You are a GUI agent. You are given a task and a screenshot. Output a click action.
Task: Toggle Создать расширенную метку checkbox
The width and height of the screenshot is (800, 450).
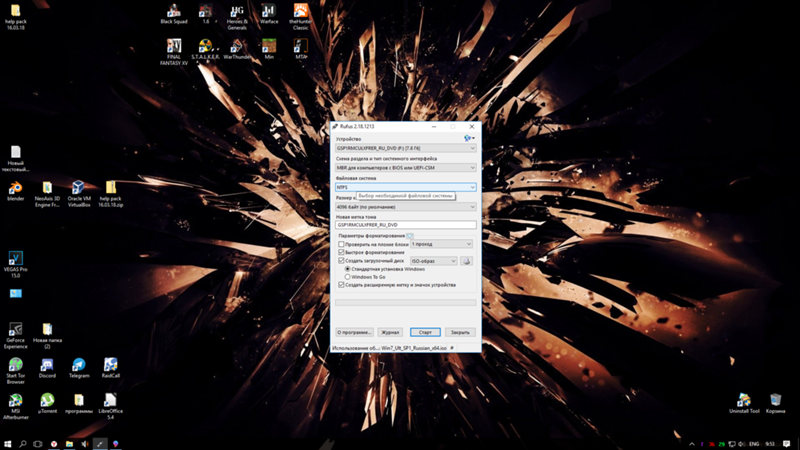point(341,285)
